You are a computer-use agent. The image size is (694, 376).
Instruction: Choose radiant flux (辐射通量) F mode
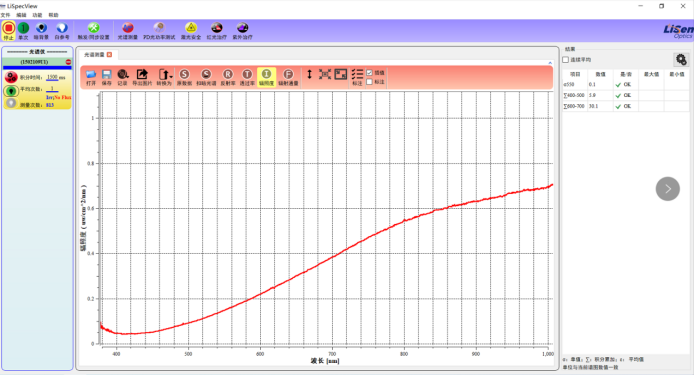288,77
